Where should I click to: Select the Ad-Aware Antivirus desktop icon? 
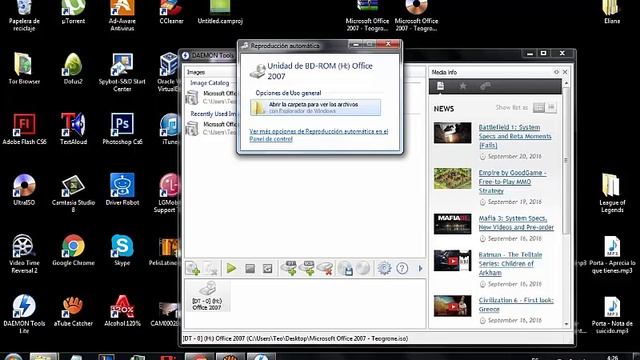(x=122, y=16)
